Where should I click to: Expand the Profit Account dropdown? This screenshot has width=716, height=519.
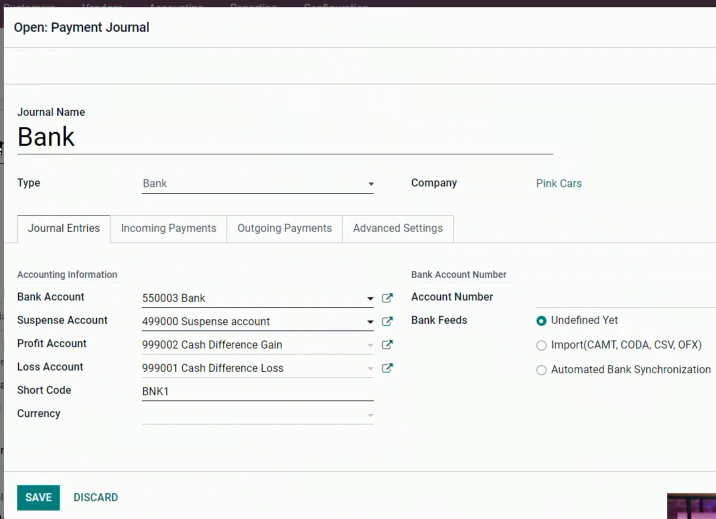(x=370, y=345)
